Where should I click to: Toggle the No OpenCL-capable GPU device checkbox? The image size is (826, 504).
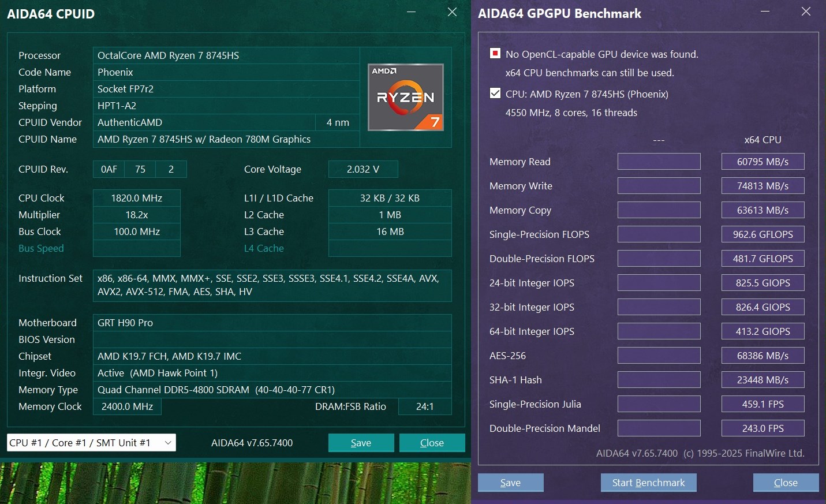point(495,54)
